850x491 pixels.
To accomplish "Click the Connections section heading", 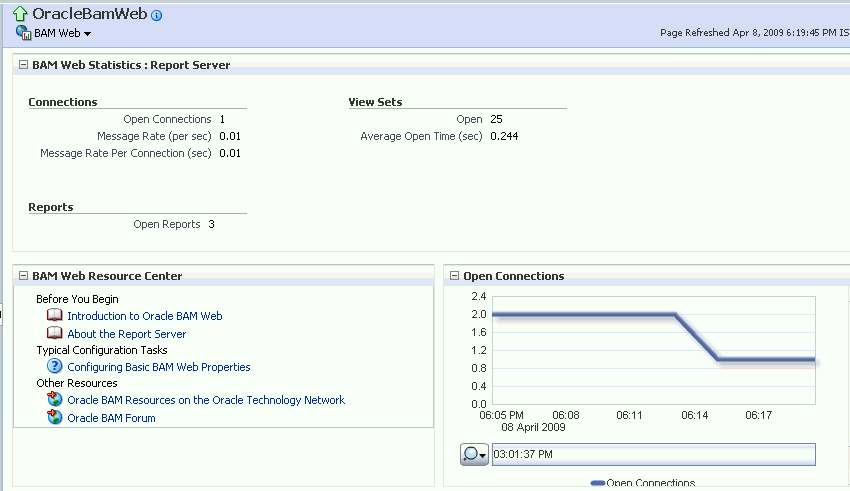I will point(63,102).
